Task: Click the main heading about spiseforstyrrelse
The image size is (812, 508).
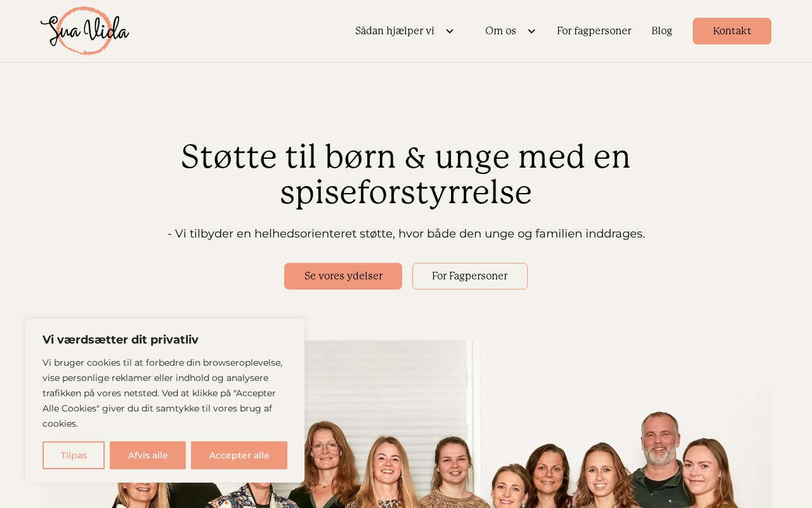Action: click(x=406, y=174)
